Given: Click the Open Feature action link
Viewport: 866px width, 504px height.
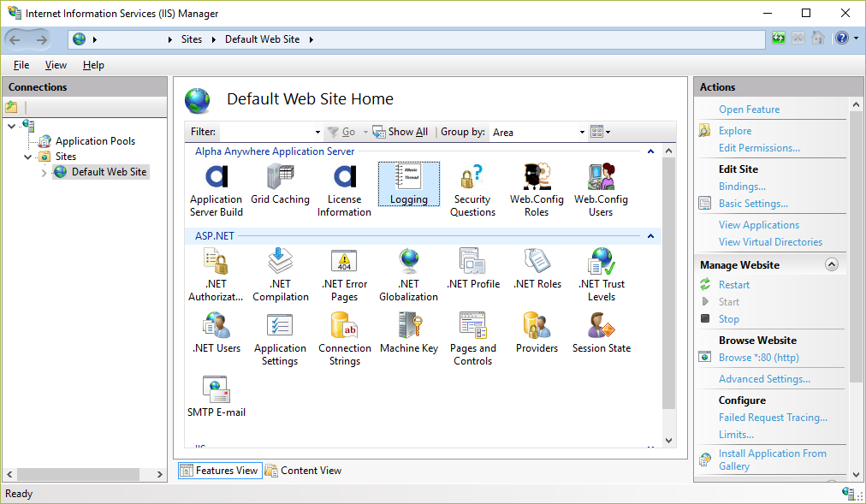Looking at the screenshot, I should coord(749,110).
